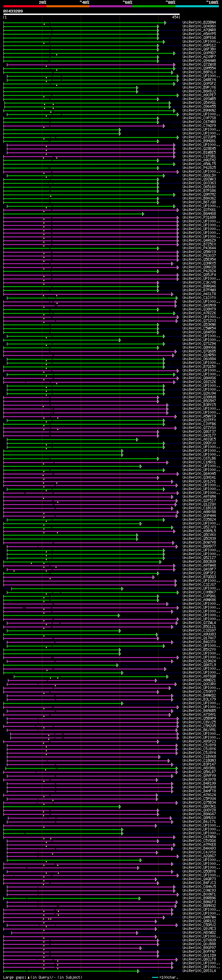Select the UniRef100_A9PG12 label
Viewport: 222px width, 980px height.
pyautogui.click(x=199, y=45)
